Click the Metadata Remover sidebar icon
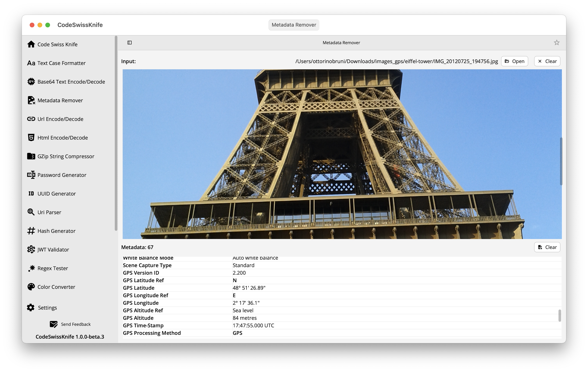588x372 pixels. 31,100
